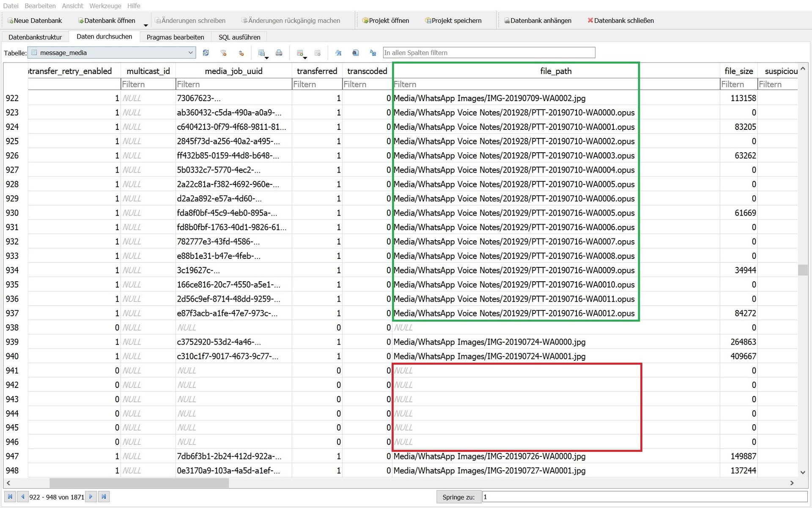
Task: Click Projekt speichern button
Action: 453,20
